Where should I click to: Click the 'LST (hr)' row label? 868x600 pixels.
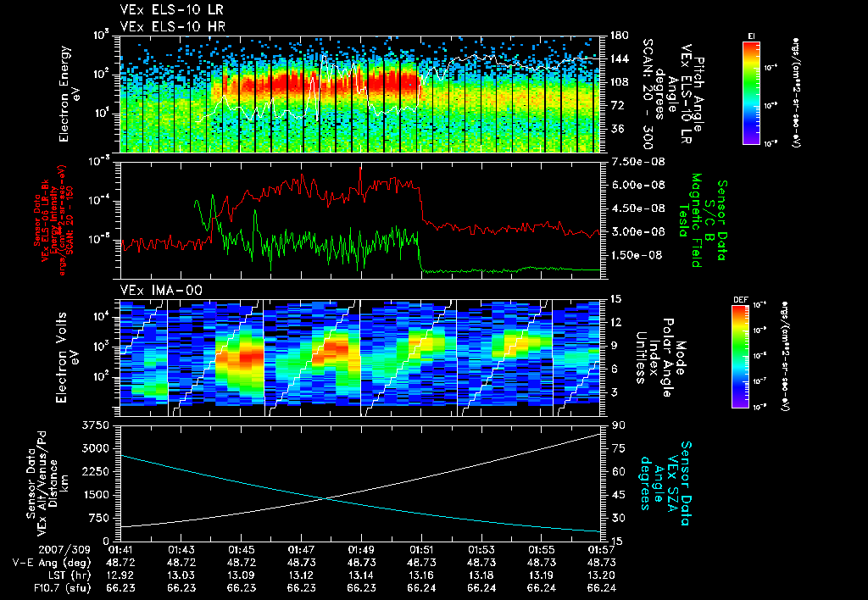[68, 575]
